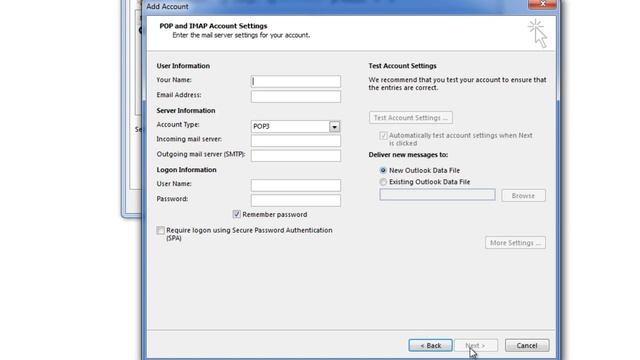640x360 pixels.
Task: Click the Add Account title text
Action: coord(167,7)
